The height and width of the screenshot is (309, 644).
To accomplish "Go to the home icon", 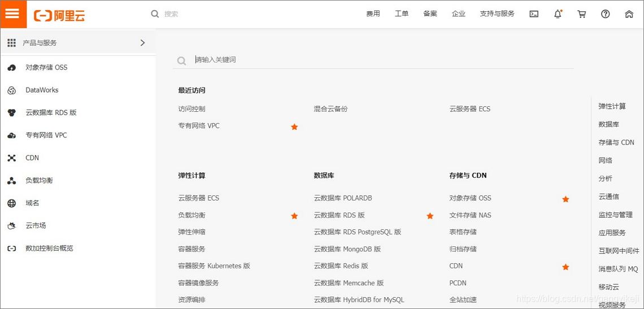I will (x=629, y=14).
